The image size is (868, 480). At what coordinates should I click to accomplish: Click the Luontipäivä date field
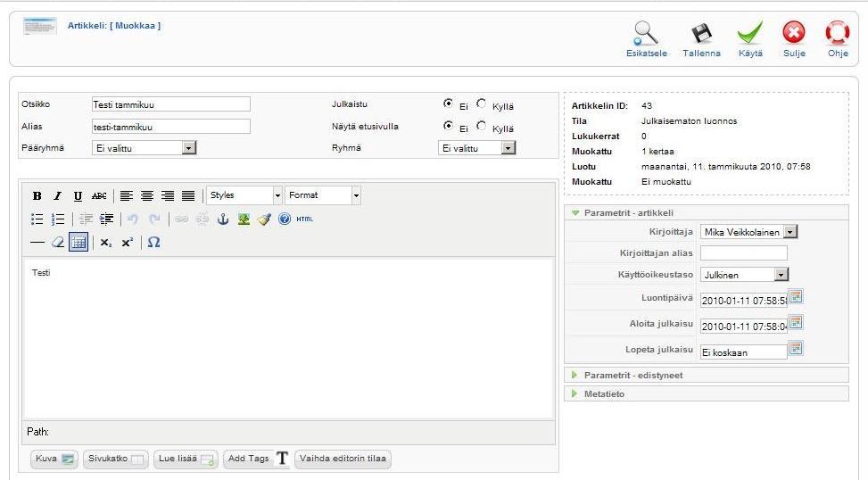click(x=743, y=301)
